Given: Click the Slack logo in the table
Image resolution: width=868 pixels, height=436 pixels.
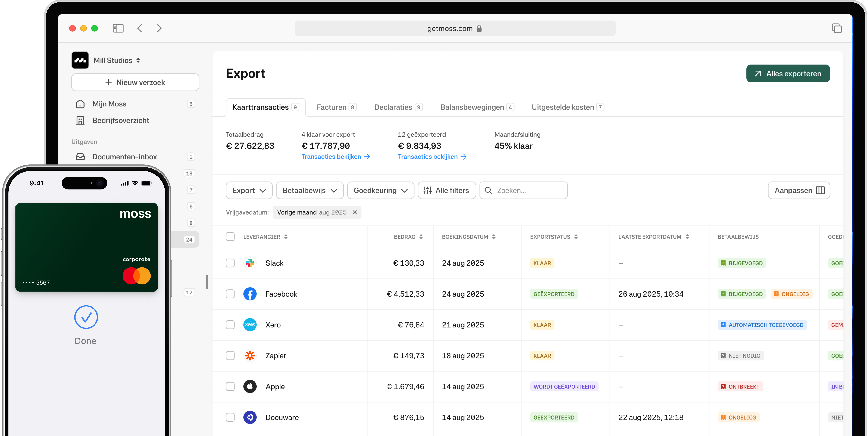Looking at the screenshot, I should (250, 263).
